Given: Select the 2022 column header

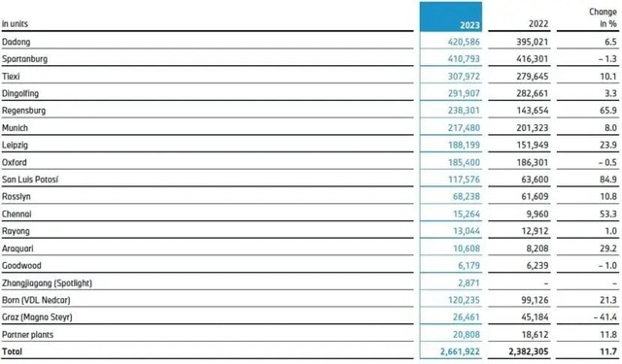Looking at the screenshot, I should tap(538, 23).
